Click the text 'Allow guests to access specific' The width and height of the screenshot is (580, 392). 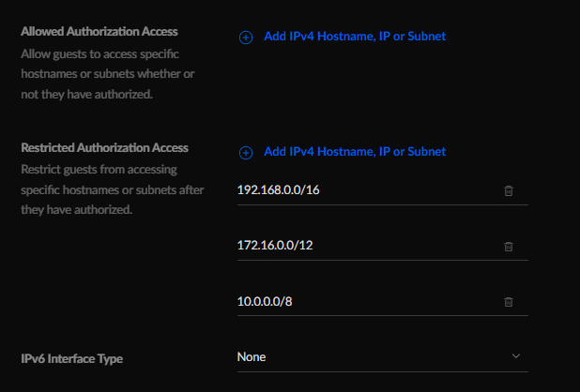[x=99, y=54]
